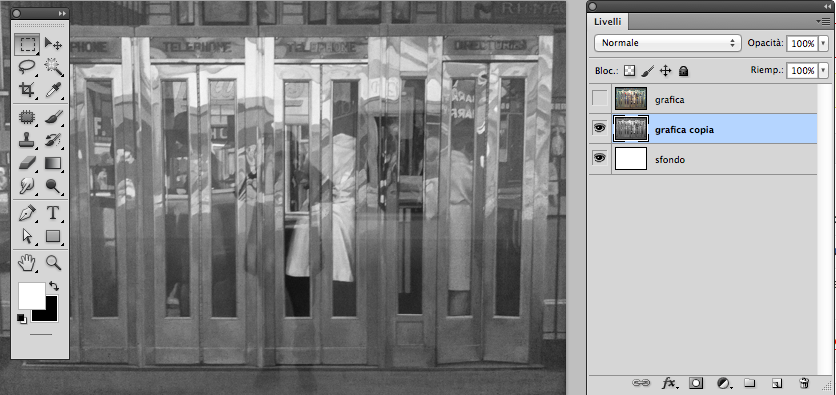
Task: Select the Type tool
Action: (53, 213)
